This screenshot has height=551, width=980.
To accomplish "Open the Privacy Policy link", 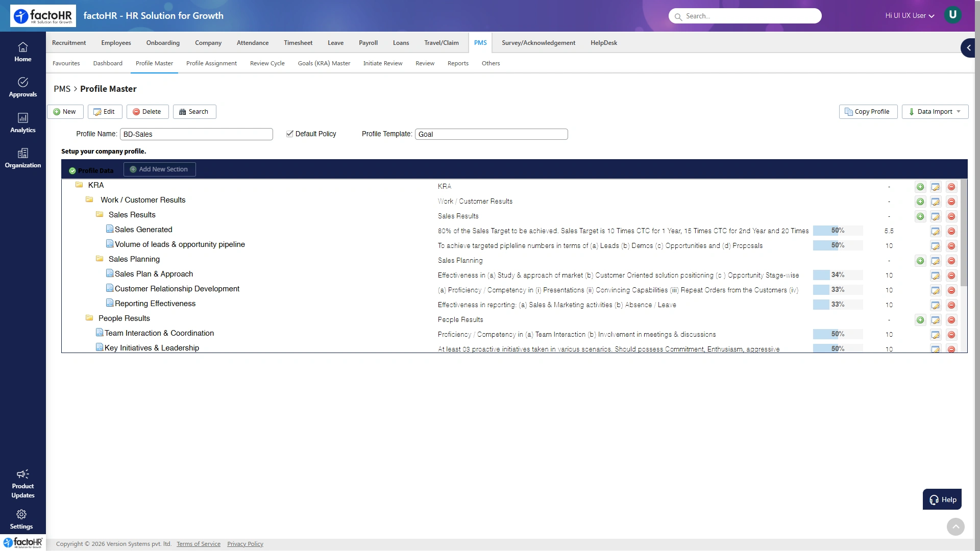I will (245, 544).
